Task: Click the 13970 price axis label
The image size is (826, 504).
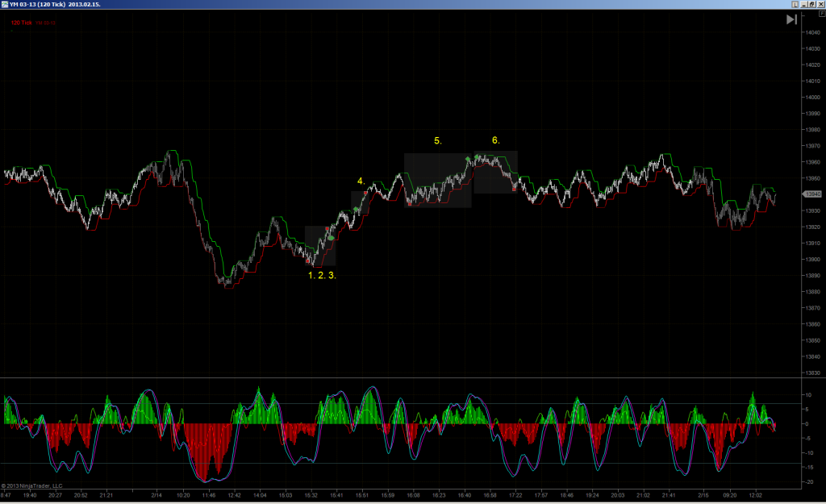Action: (x=813, y=146)
